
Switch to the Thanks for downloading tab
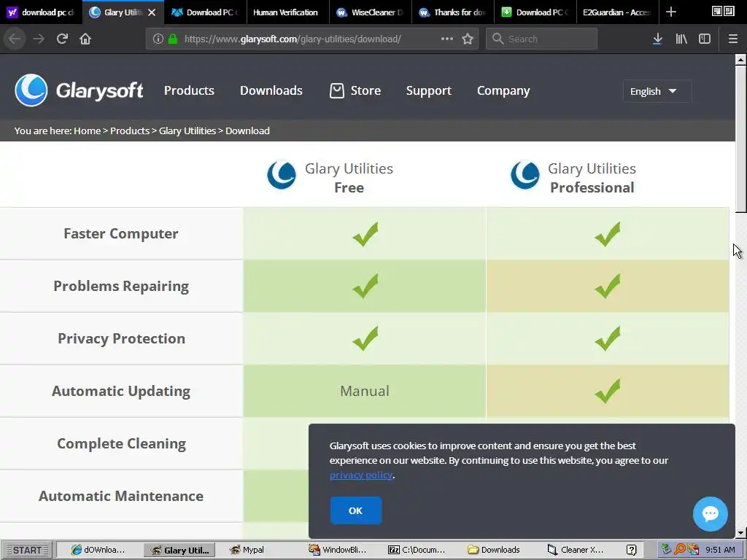tap(452, 12)
